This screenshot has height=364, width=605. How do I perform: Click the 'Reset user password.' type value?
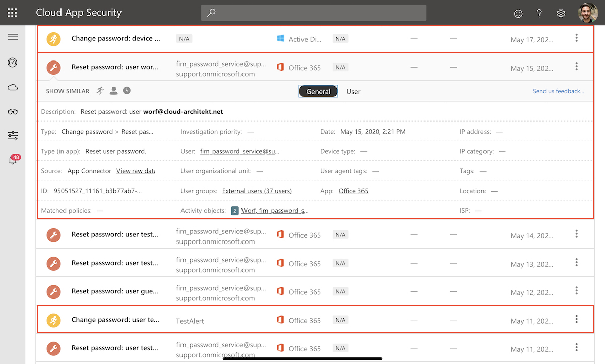pyautogui.click(x=115, y=151)
